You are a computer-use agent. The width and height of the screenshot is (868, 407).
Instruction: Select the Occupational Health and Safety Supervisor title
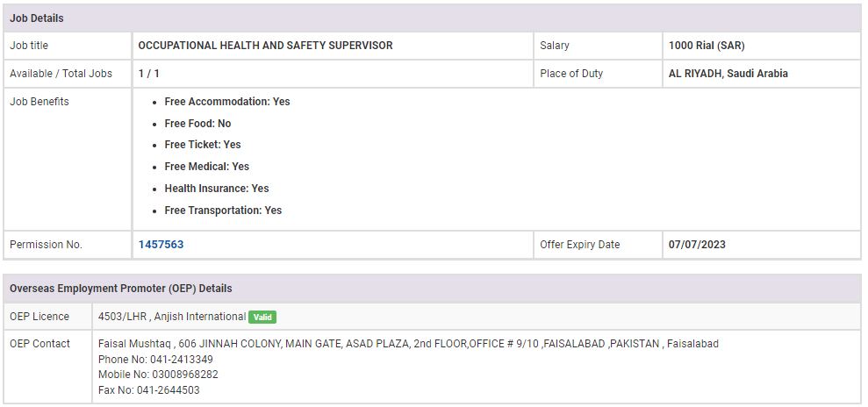(x=265, y=46)
